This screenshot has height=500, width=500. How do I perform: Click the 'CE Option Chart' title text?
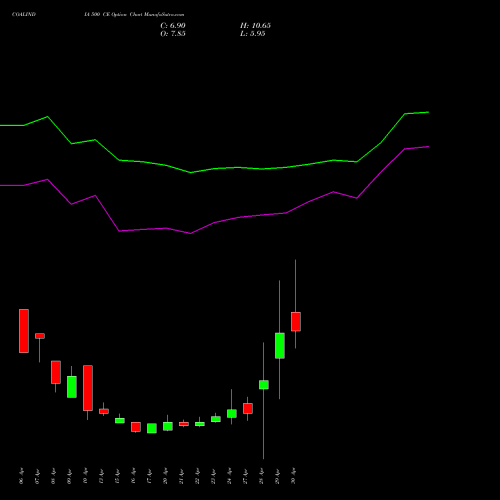tap(122, 15)
